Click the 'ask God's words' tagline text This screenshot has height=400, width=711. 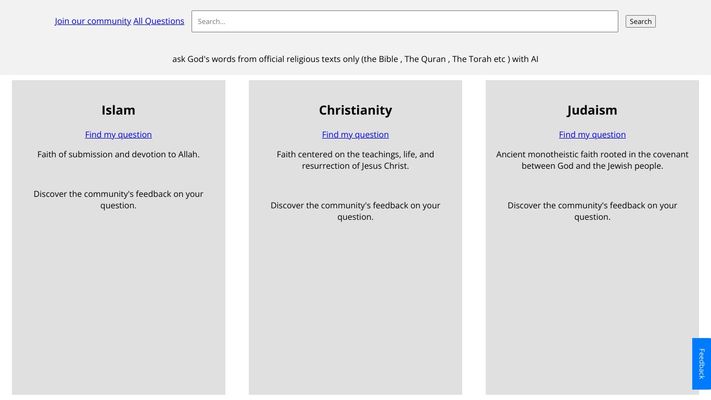click(x=355, y=59)
